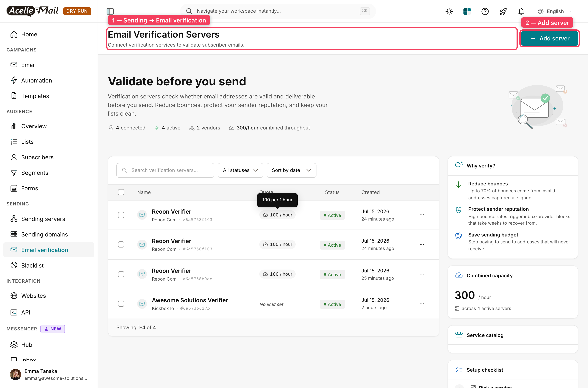Screen dimensions: 588x388
Task: Open actions menu for second Reoon Verifier
Action: 422,244
